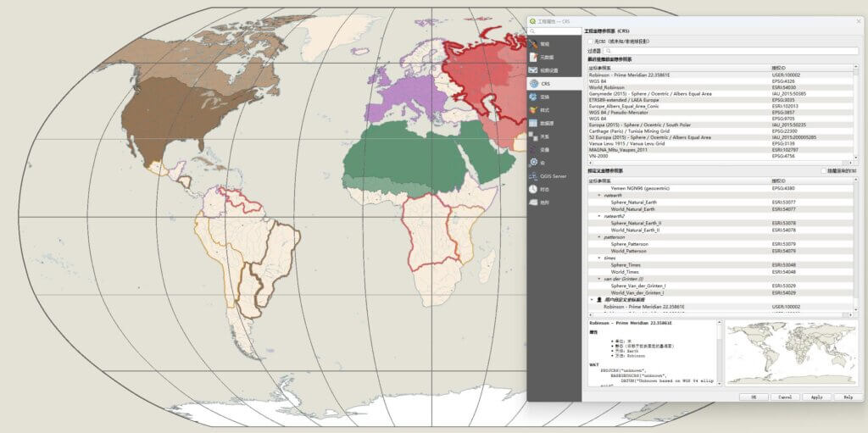Focus the 过滤器 CRS filter field
Image resolution: width=868 pixels, height=433 pixels.
click(x=732, y=50)
